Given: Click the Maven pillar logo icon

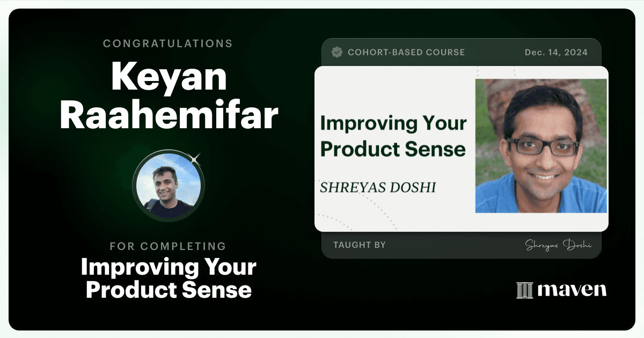Looking at the screenshot, I should click(x=524, y=290).
